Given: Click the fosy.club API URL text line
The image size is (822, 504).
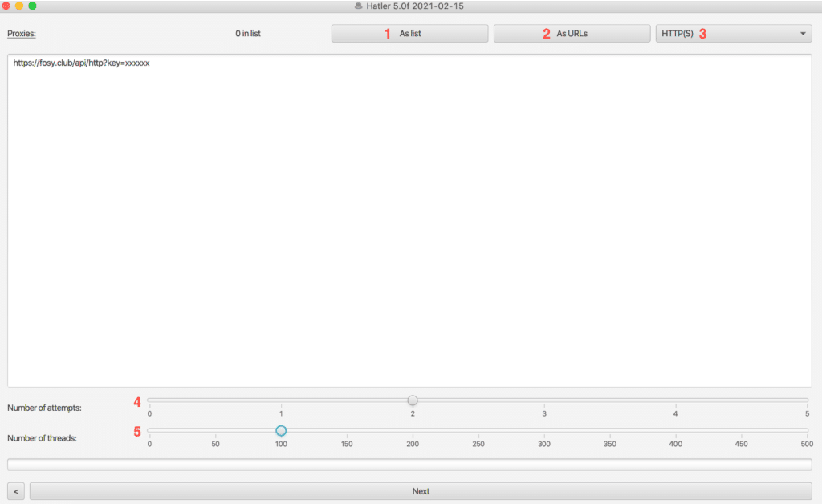Looking at the screenshot, I should click(81, 63).
